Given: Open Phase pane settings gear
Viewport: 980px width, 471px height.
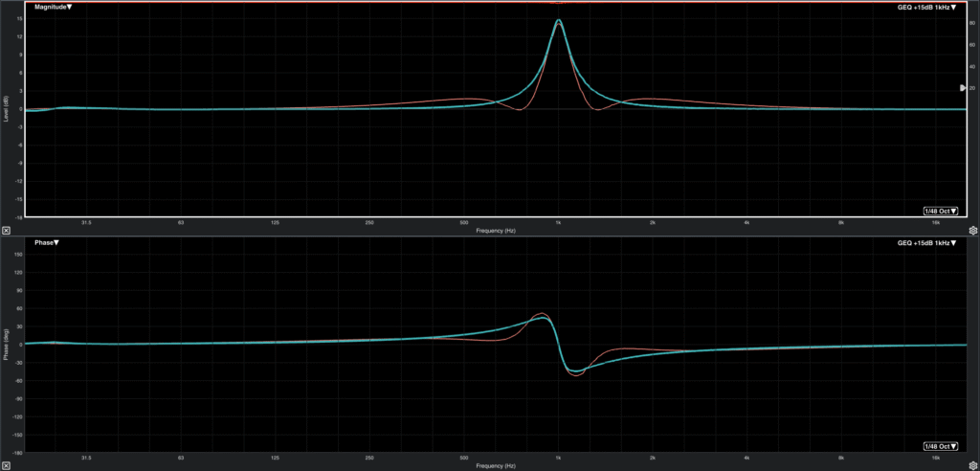Looking at the screenshot, I should pyautogui.click(x=972, y=466).
